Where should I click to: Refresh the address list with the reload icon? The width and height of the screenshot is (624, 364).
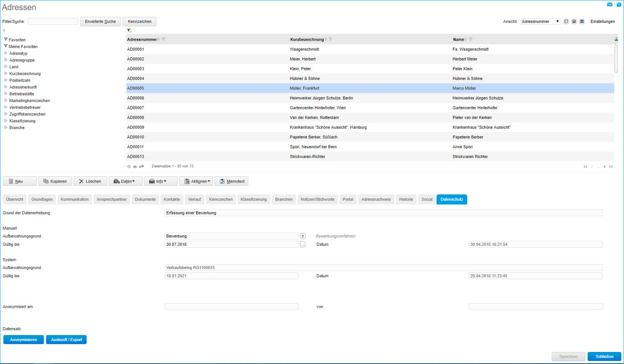[129, 166]
